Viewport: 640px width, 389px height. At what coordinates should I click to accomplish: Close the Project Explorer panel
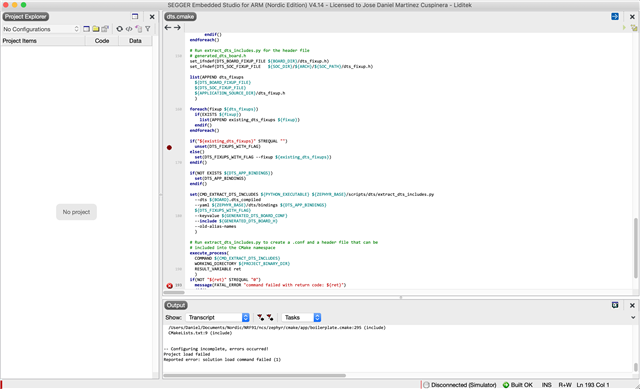pyautogui.click(x=152, y=17)
